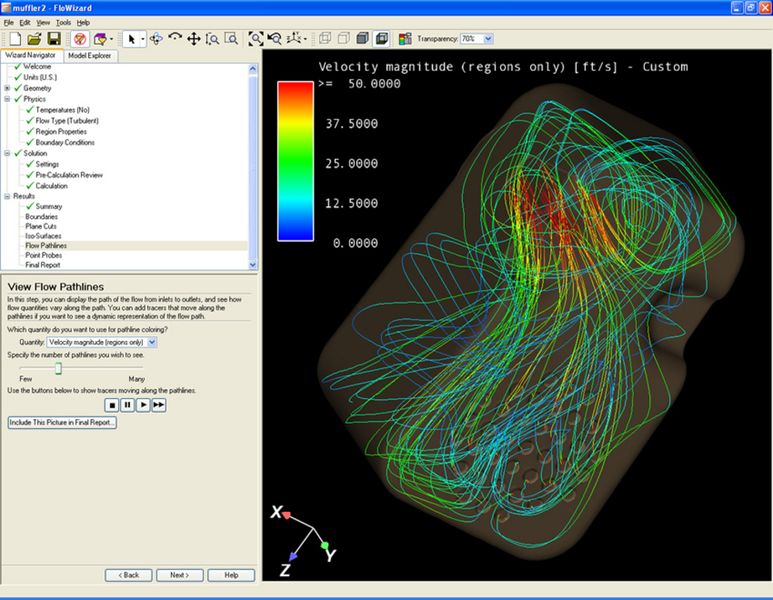Switch to the Model Explorer tab
The width and height of the screenshot is (773, 600).
click(x=89, y=56)
